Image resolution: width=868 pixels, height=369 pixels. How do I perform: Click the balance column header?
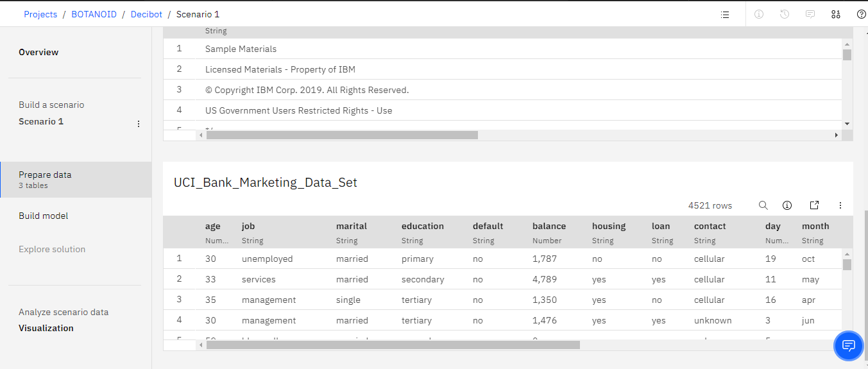549,226
